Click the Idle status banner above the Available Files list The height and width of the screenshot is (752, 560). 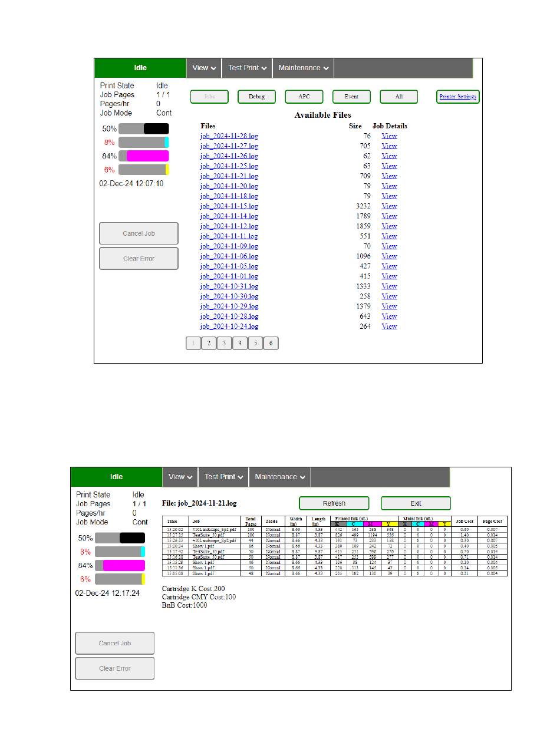(140, 68)
